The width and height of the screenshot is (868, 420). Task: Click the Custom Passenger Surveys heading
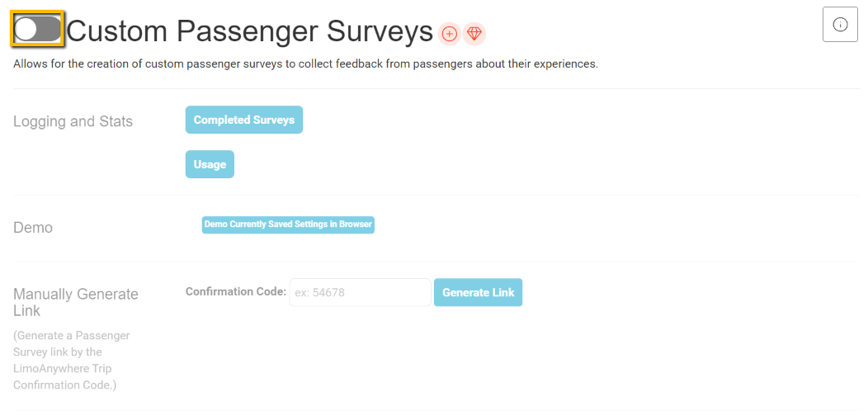coord(249,31)
